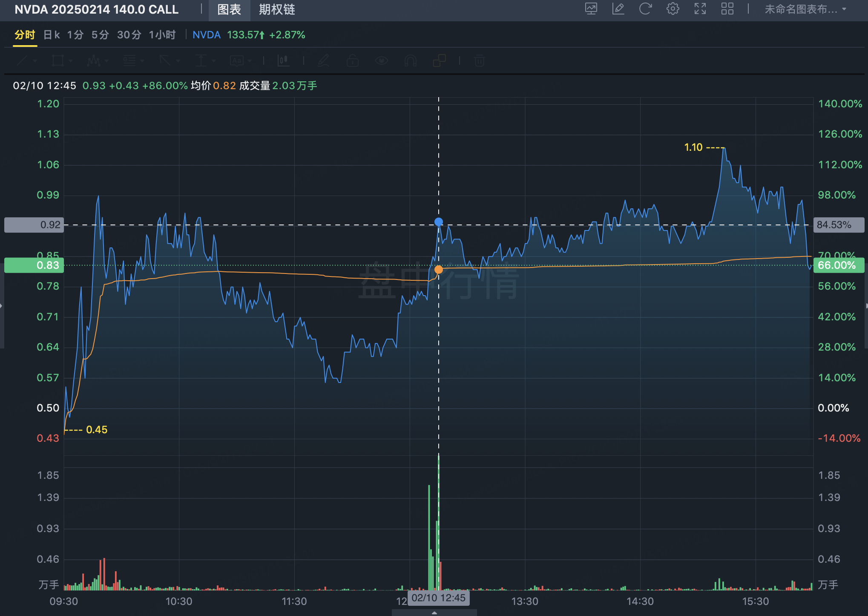868x616 pixels.
Task: Enter fullscreen with the expand-arrows icon
Action: click(700, 9)
